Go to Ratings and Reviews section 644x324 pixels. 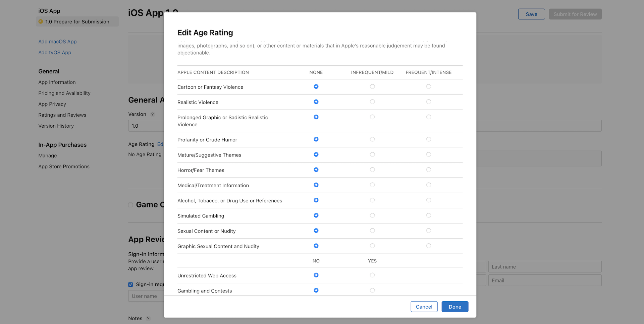pyautogui.click(x=62, y=115)
